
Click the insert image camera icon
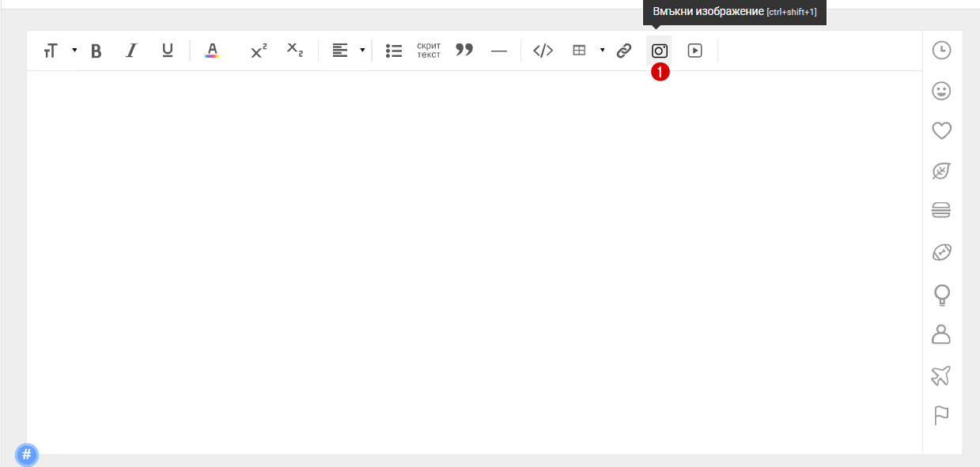[x=659, y=51]
